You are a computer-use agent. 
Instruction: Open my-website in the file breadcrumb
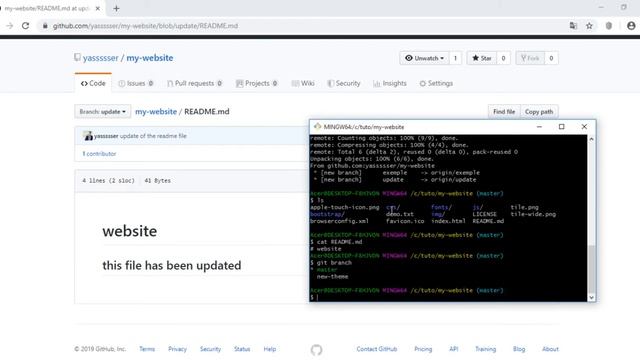[x=156, y=111]
